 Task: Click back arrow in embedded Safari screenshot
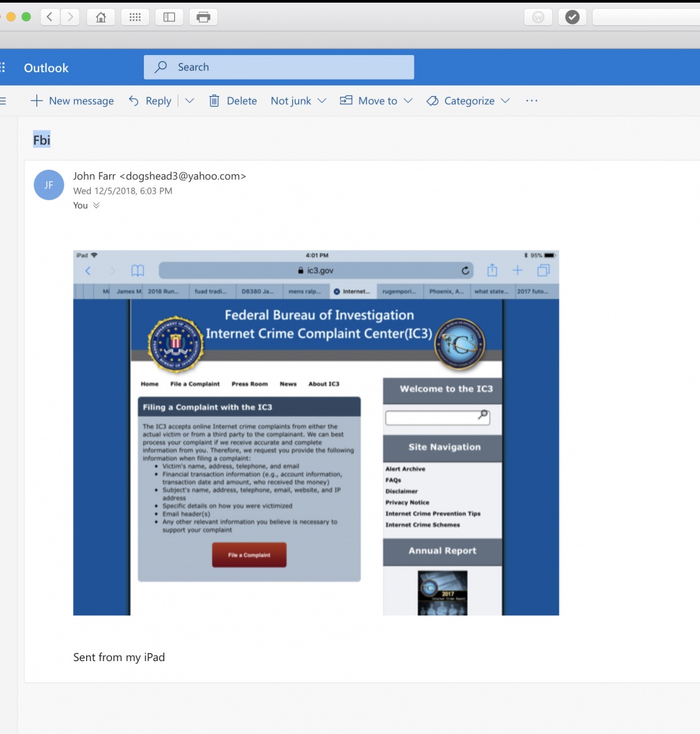(x=88, y=271)
